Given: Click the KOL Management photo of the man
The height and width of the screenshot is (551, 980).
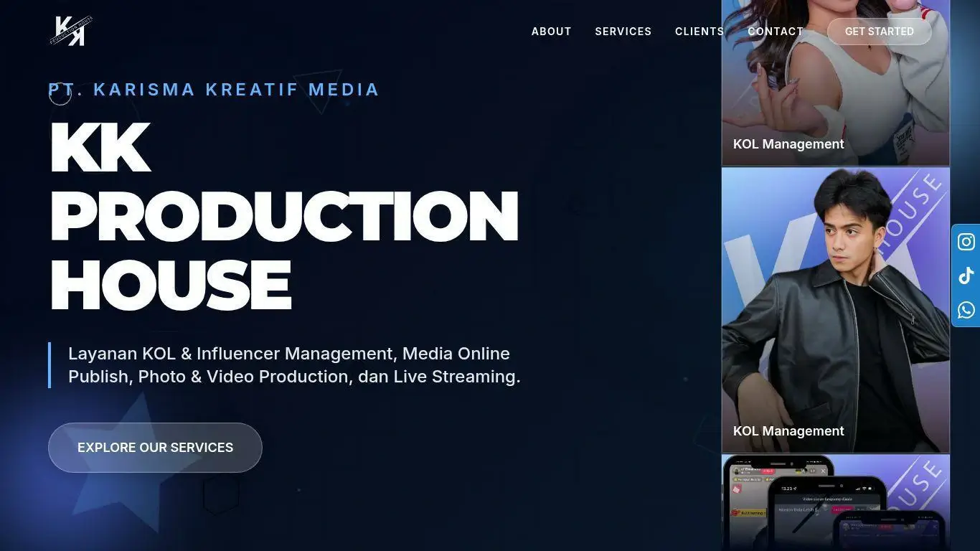Looking at the screenshot, I should click(834, 309).
